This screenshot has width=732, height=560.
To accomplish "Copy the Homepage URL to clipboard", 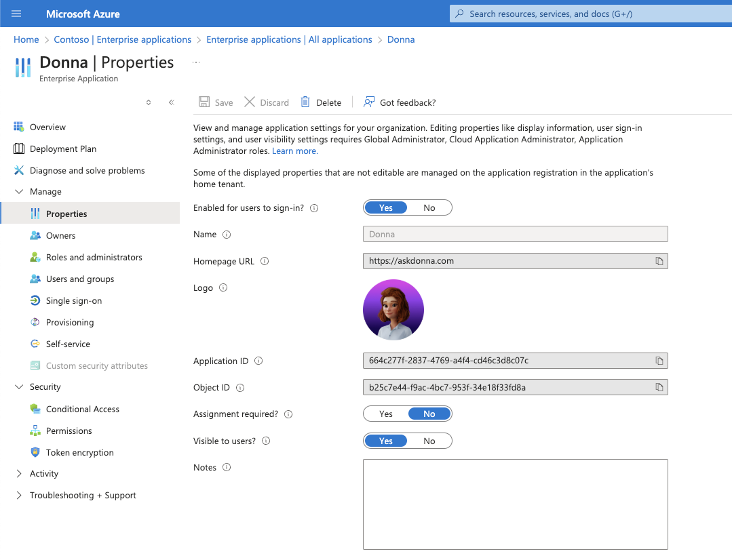I will [659, 261].
